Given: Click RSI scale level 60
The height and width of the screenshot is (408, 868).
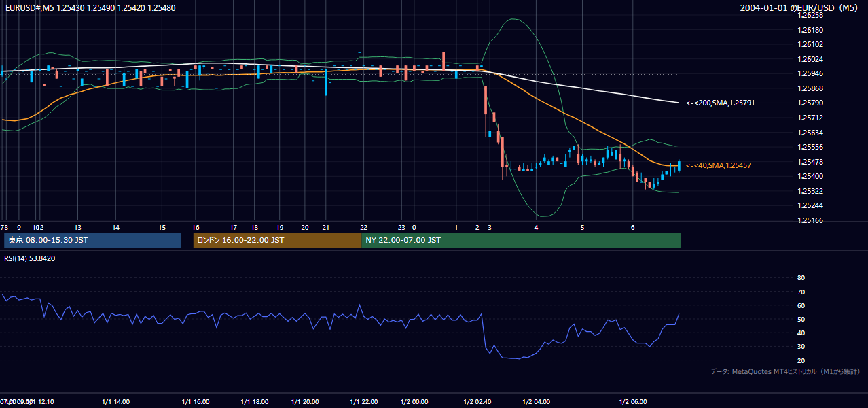Looking at the screenshot, I should pyautogui.click(x=801, y=305).
